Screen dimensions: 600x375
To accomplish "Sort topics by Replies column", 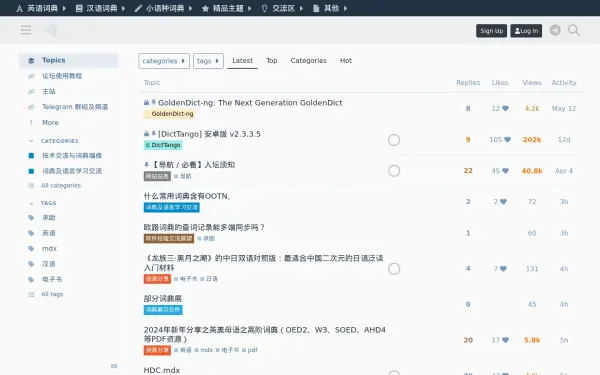I will click(x=468, y=83).
